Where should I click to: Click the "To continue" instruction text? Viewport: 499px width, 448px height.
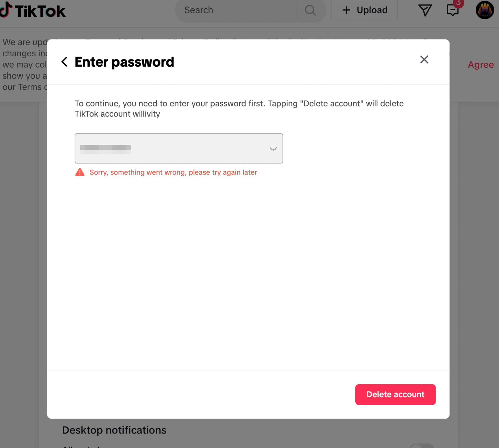pos(239,108)
